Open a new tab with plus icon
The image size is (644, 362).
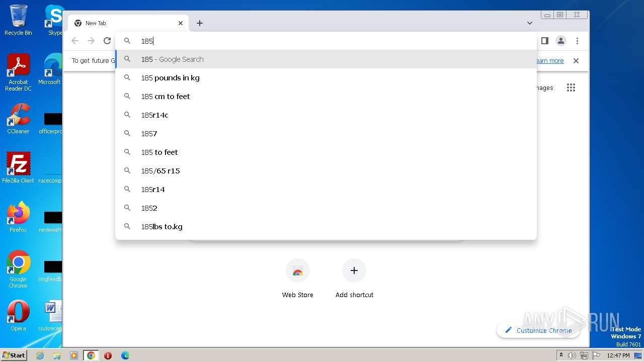(x=200, y=23)
